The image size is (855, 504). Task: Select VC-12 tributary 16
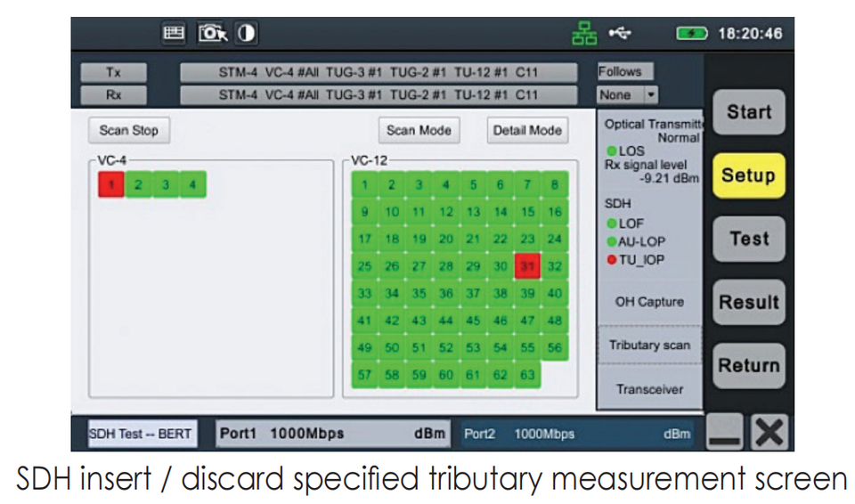tap(555, 212)
